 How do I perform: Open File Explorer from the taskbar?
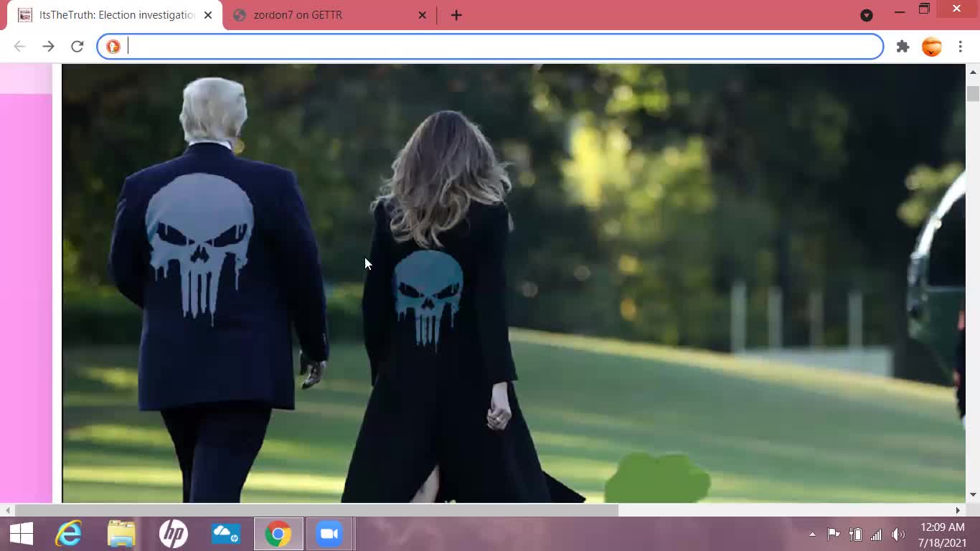point(121,534)
